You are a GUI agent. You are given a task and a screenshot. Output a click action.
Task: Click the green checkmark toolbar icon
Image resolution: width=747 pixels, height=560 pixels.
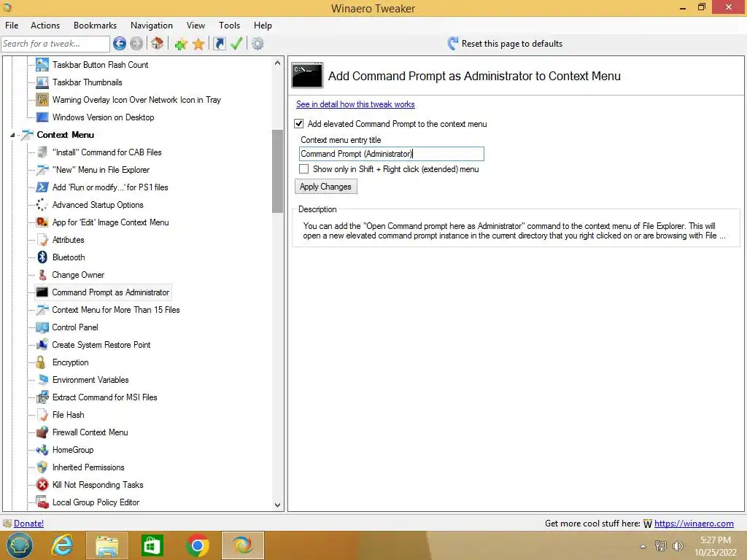pyautogui.click(x=236, y=44)
